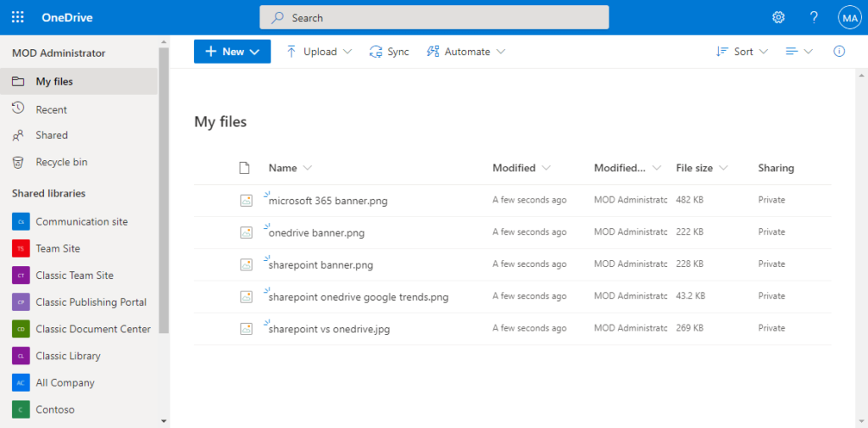Click the All Company AC icon
Screen dimensions: 868x428
20,382
